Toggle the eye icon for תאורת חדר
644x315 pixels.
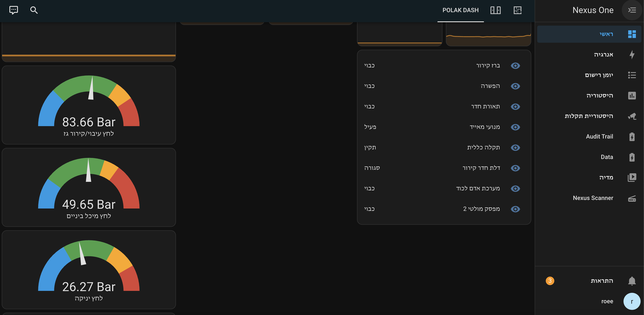point(516,107)
